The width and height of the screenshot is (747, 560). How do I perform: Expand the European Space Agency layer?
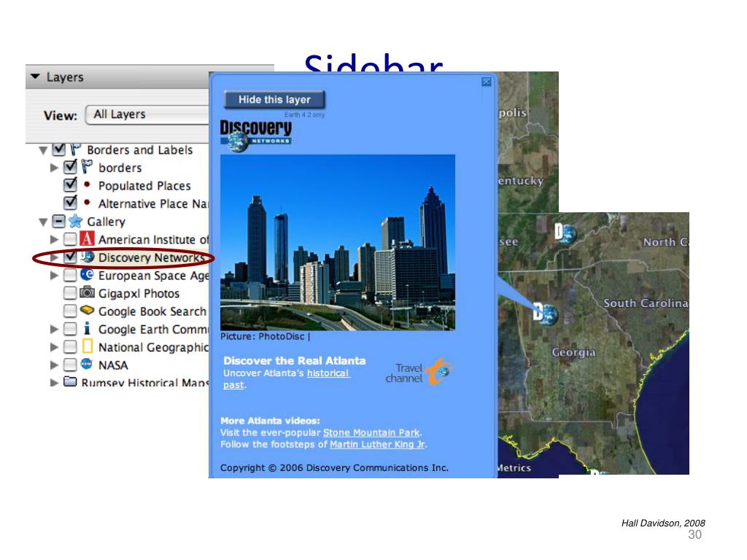[x=54, y=275]
